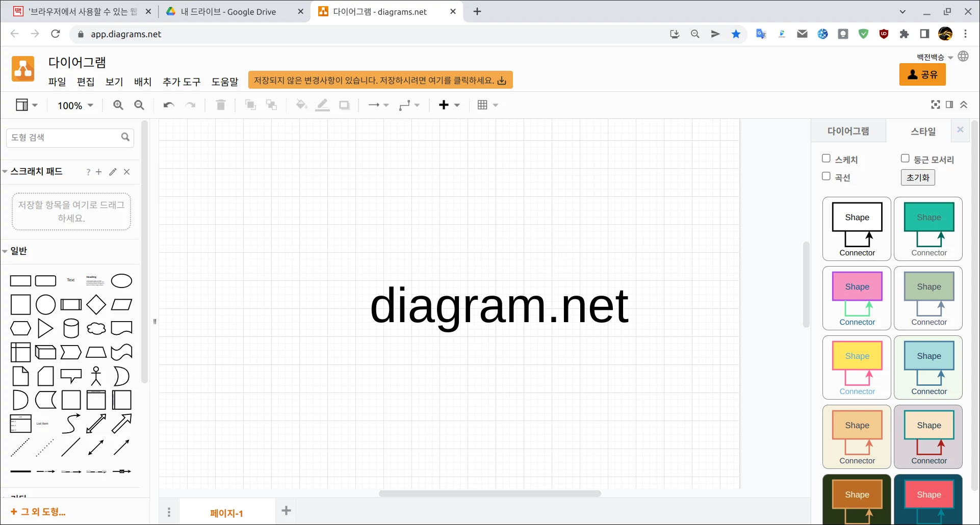
Task: Select the cylinder shape
Action: tap(71, 329)
